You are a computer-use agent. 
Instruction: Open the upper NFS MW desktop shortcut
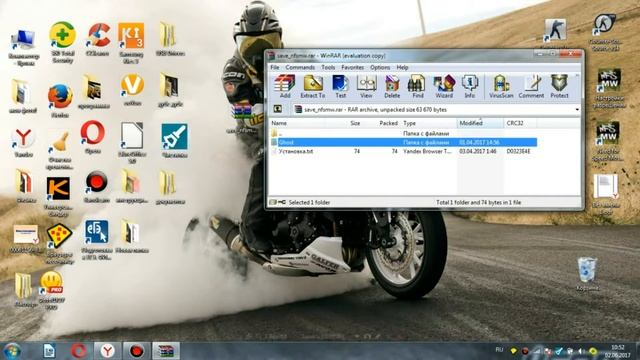609,89
